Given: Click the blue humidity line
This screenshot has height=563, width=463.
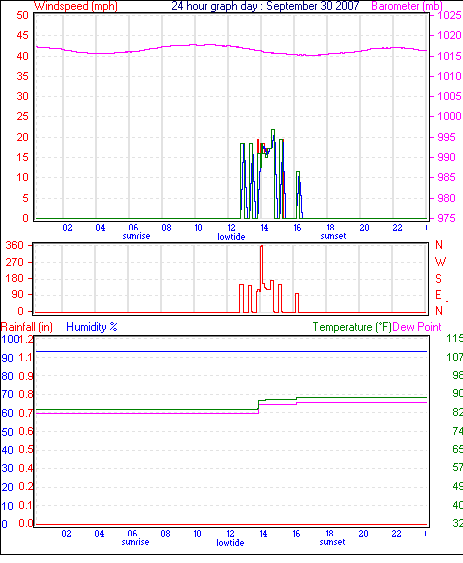Looking at the screenshot, I should (231, 352).
